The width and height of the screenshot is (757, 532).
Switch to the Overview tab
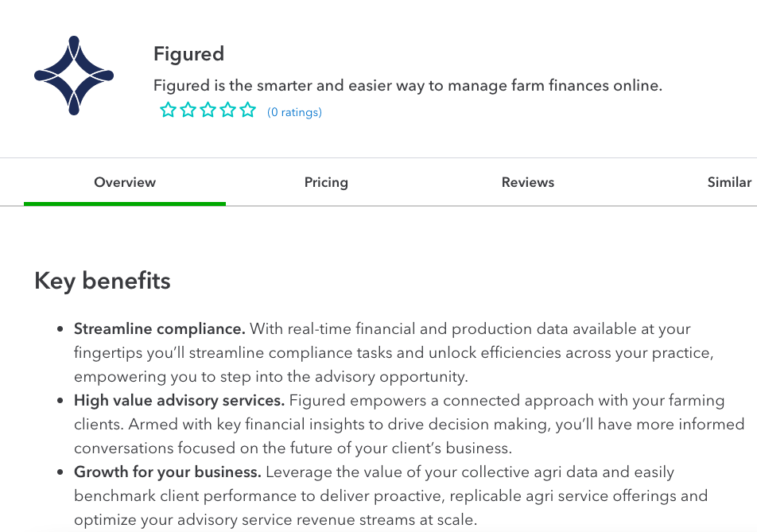(x=125, y=182)
